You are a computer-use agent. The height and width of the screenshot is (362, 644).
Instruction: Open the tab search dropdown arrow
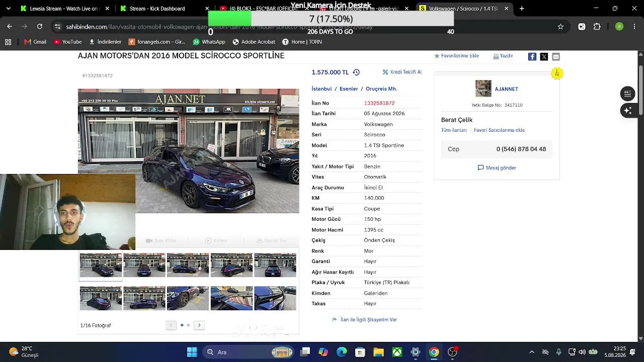tap(8, 9)
